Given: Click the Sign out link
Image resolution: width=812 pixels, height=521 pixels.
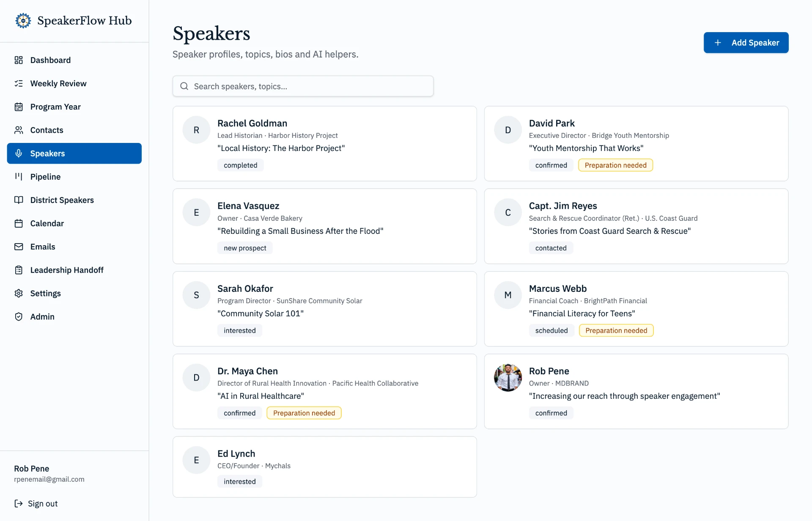Looking at the screenshot, I should pos(36,503).
